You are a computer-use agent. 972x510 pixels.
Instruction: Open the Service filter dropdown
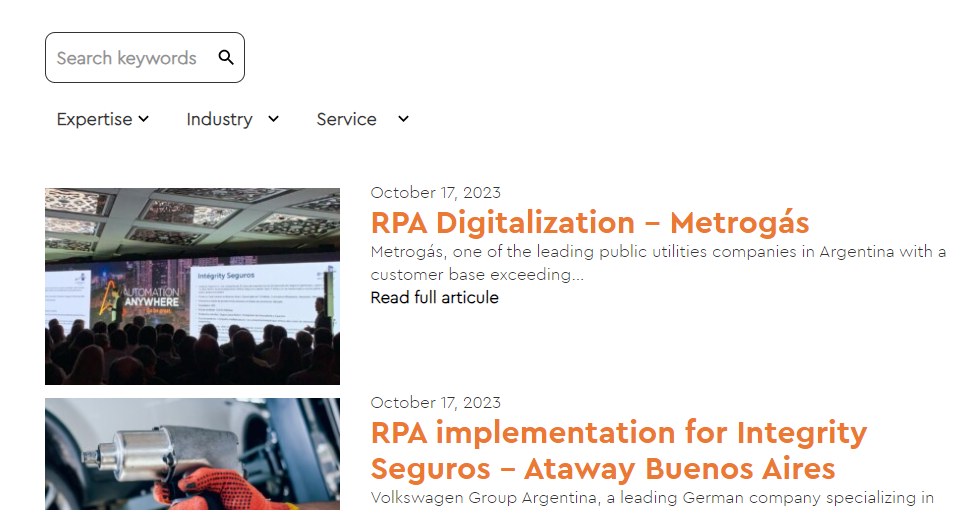pyautogui.click(x=363, y=119)
